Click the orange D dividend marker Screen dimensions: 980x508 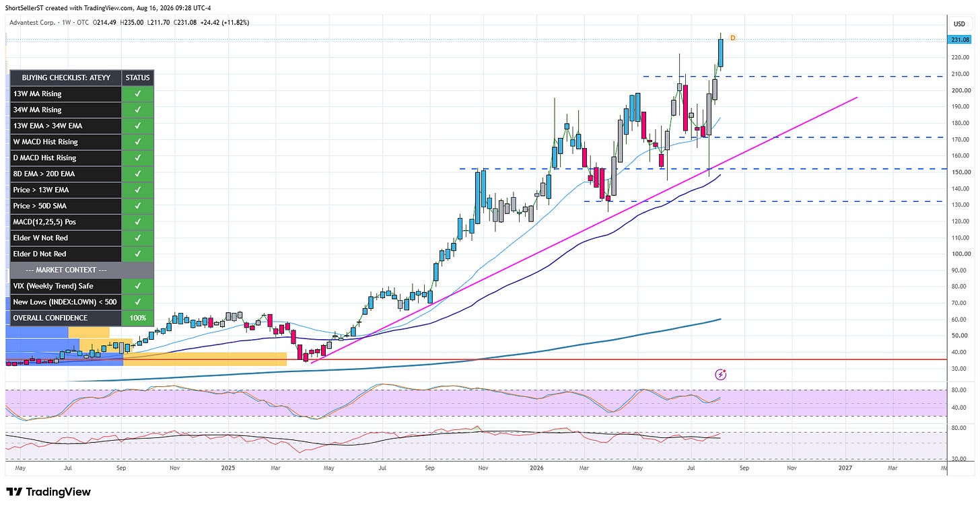point(732,38)
